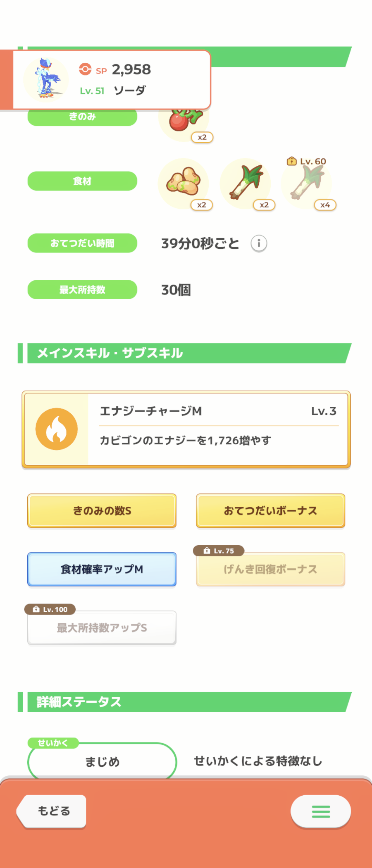372x868 pixels.
Task: Open the おてつだいボーナス sub skill
Action: (270, 510)
